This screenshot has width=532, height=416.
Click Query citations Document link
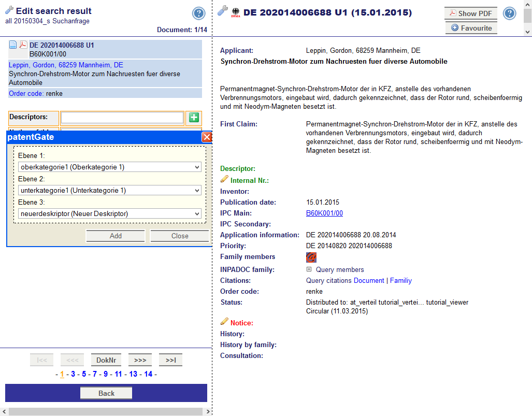tap(369, 281)
